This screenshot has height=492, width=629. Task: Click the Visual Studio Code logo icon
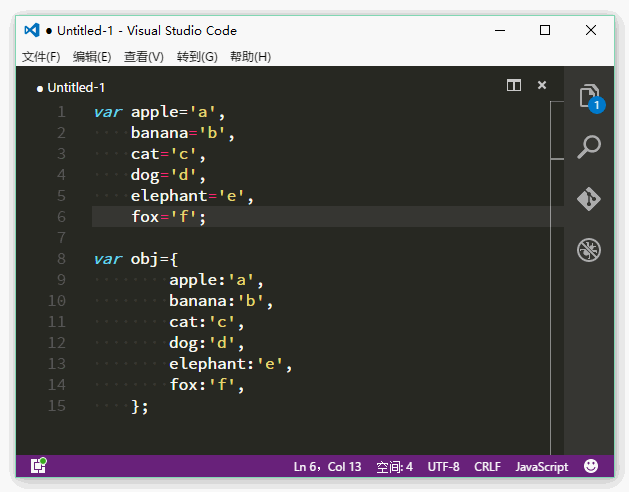[32, 30]
